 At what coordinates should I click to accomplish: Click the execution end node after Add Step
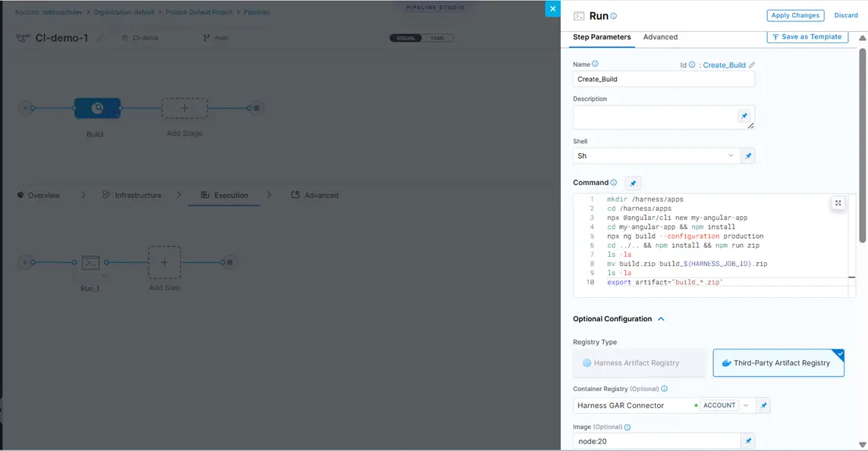coord(230,262)
